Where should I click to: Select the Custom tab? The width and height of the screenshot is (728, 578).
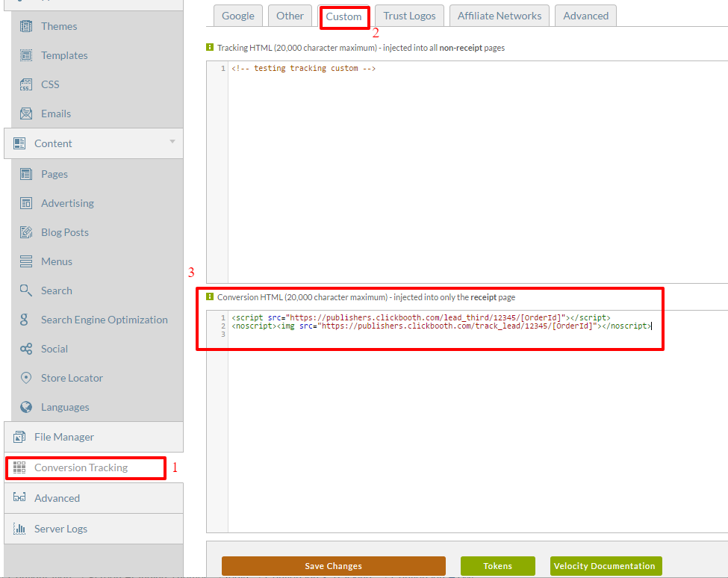(x=343, y=16)
